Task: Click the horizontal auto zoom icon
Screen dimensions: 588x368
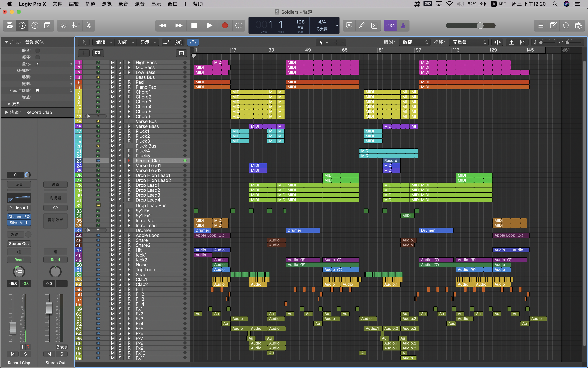Action: (523, 42)
